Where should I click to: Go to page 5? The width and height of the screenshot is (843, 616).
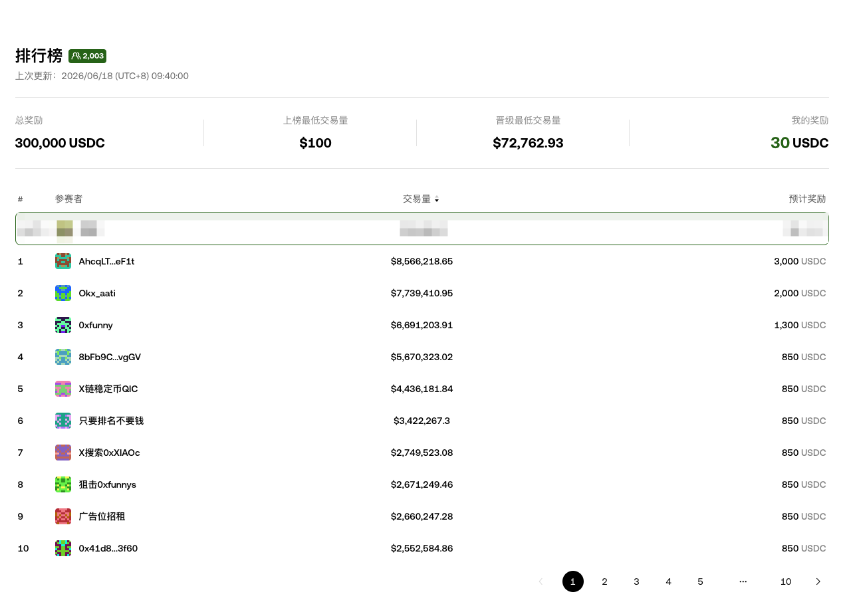pos(700,581)
